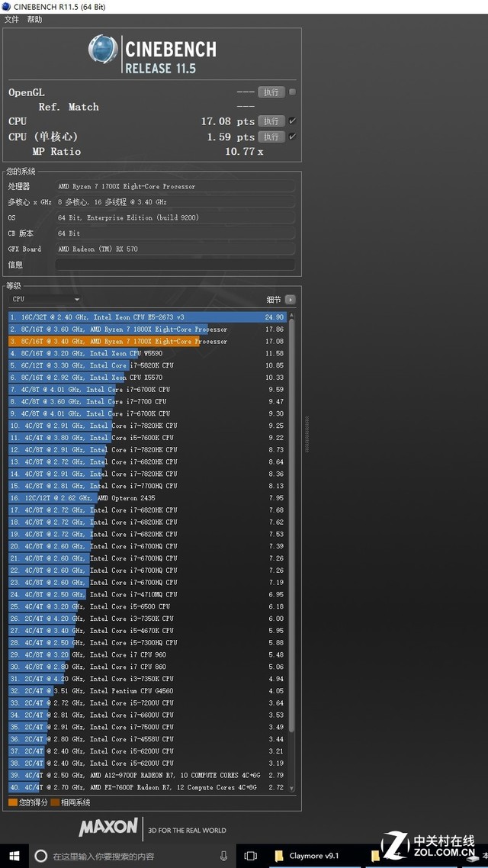Click the MAXON logo

coord(108,828)
